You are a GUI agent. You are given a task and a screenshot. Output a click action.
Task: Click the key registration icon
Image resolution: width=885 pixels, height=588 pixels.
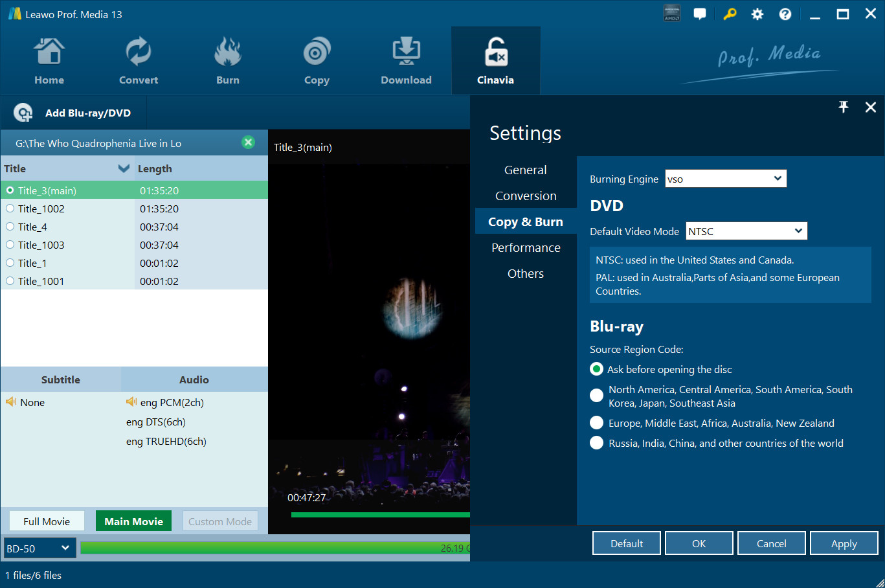[x=730, y=14]
